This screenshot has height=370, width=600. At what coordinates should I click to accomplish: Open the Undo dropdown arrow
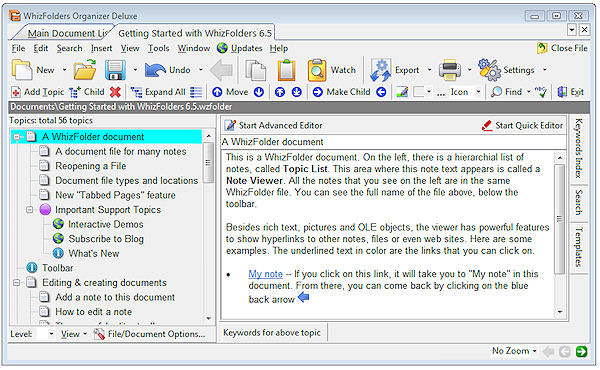click(x=201, y=70)
